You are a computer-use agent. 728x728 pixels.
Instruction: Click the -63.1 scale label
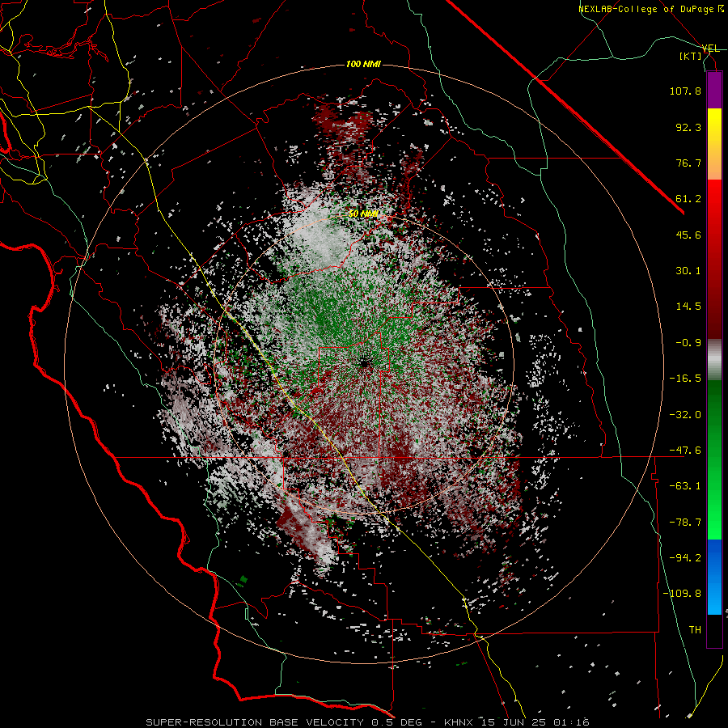point(685,486)
